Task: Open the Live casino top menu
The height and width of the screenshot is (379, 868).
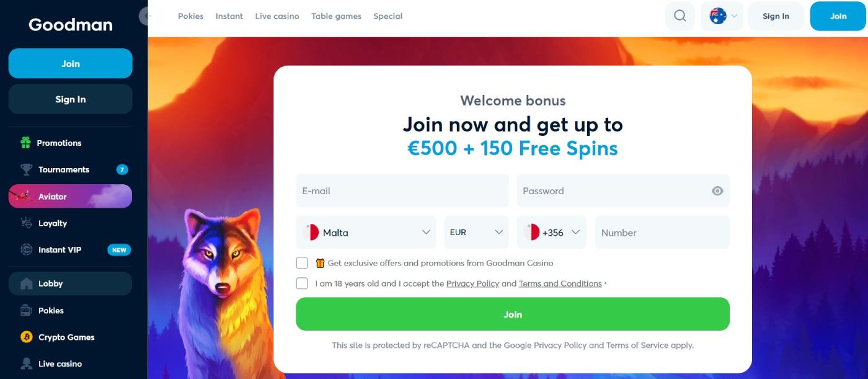Action: coord(277,16)
